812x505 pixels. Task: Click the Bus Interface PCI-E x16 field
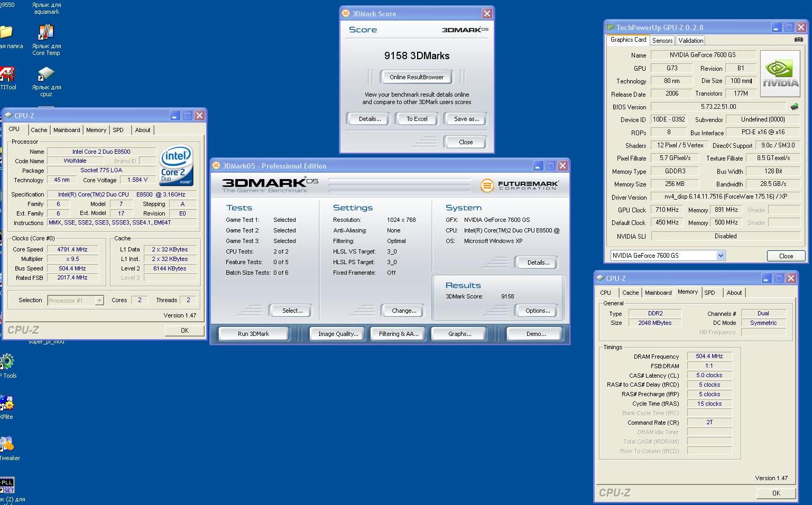[x=763, y=133]
